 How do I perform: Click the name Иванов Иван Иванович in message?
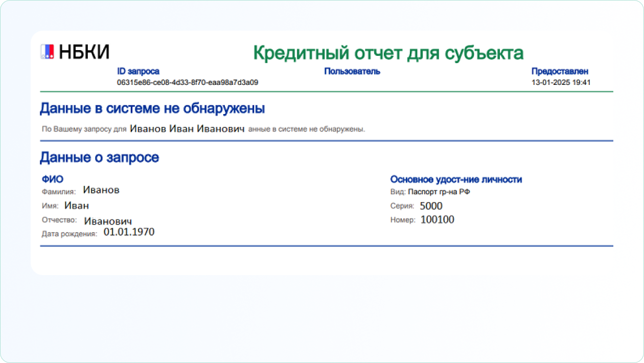(187, 128)
